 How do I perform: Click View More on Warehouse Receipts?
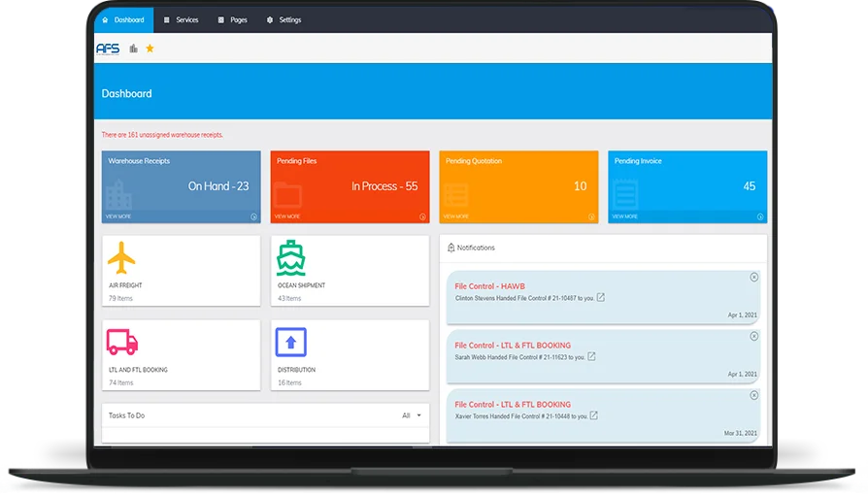tap(118, 216)
